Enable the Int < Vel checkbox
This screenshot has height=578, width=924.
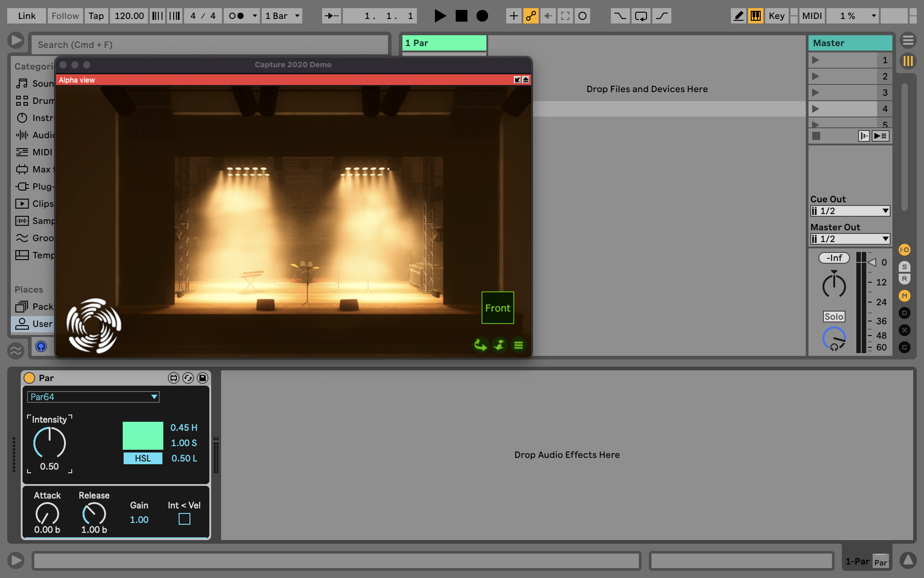pos(185,519)
